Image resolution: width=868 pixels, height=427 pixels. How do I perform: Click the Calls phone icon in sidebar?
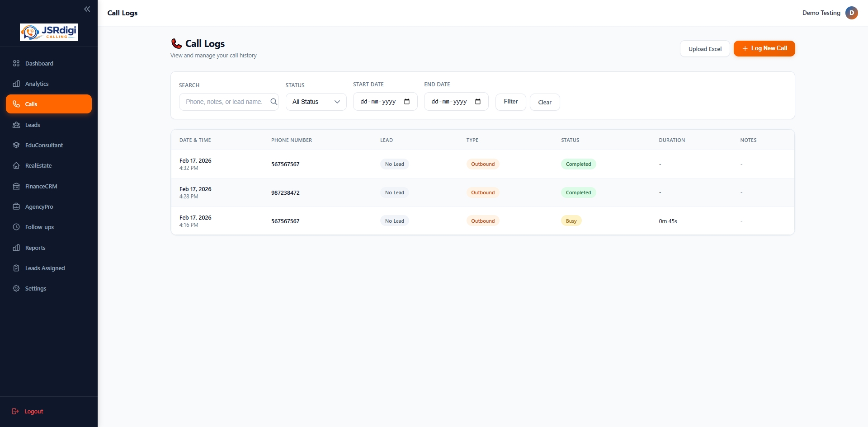pos(16,104)
